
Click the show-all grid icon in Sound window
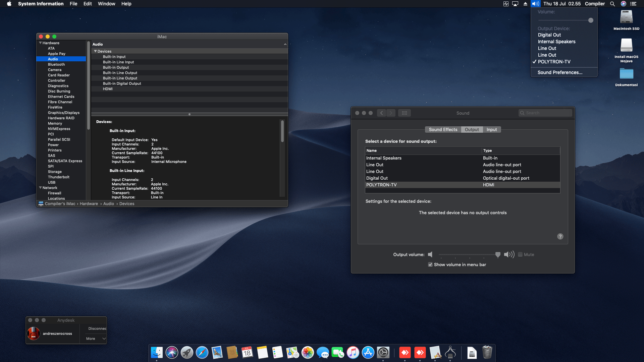coord(405,113)
